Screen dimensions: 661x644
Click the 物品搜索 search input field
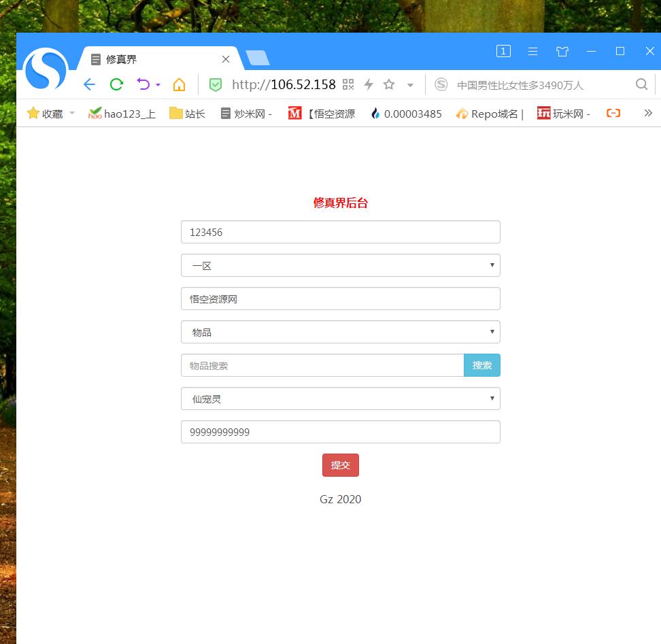pyautogui.click(x=322, y=366)
